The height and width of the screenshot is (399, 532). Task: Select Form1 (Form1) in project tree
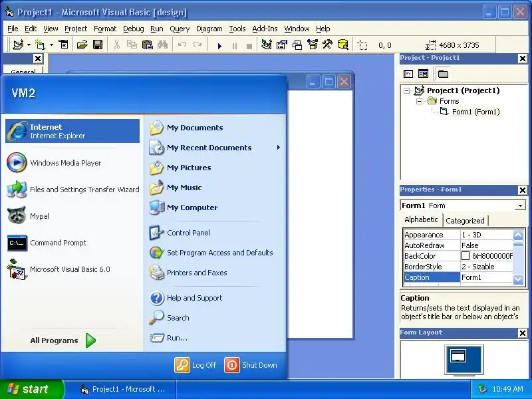(475, 112)
